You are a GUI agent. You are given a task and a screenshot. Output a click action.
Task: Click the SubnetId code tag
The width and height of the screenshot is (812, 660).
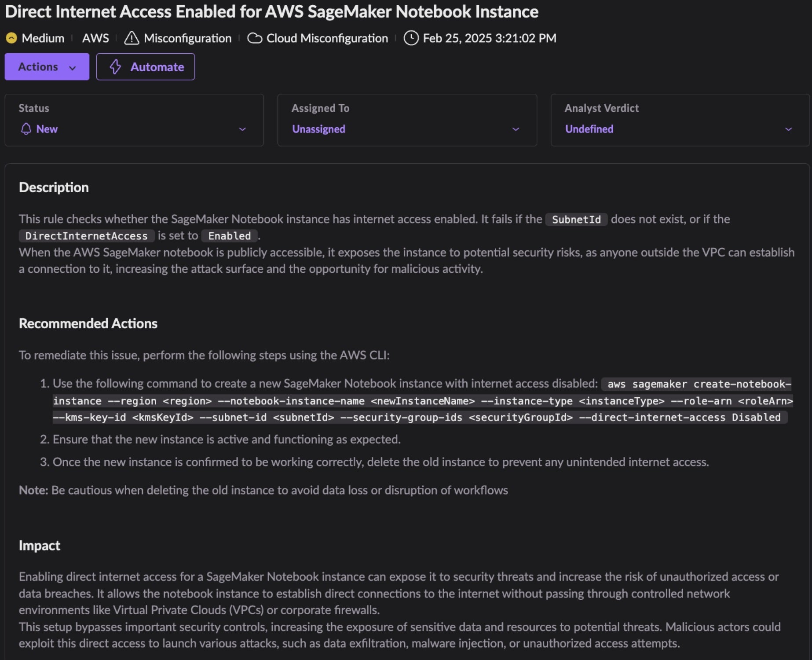coord(576,220)
